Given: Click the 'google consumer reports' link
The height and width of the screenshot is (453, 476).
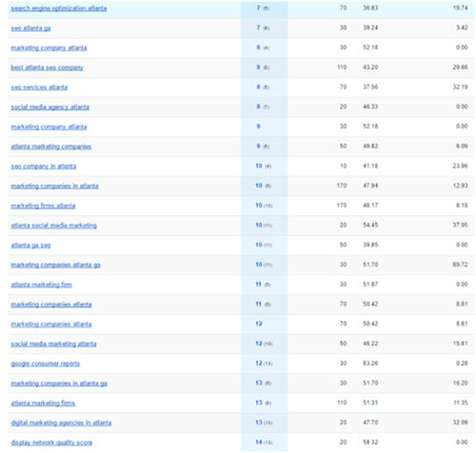Looking at the screenshot, I should click(x=46, y=364).
